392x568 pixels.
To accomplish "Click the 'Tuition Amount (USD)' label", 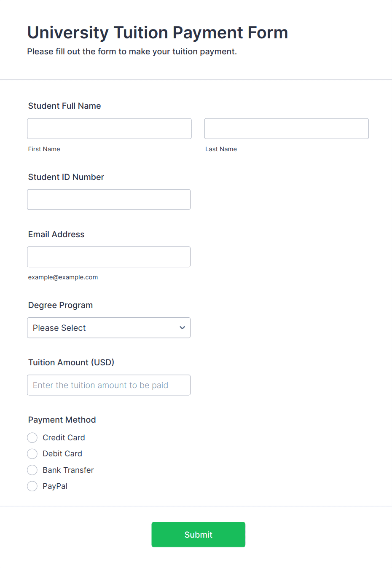I will (71, 362).
